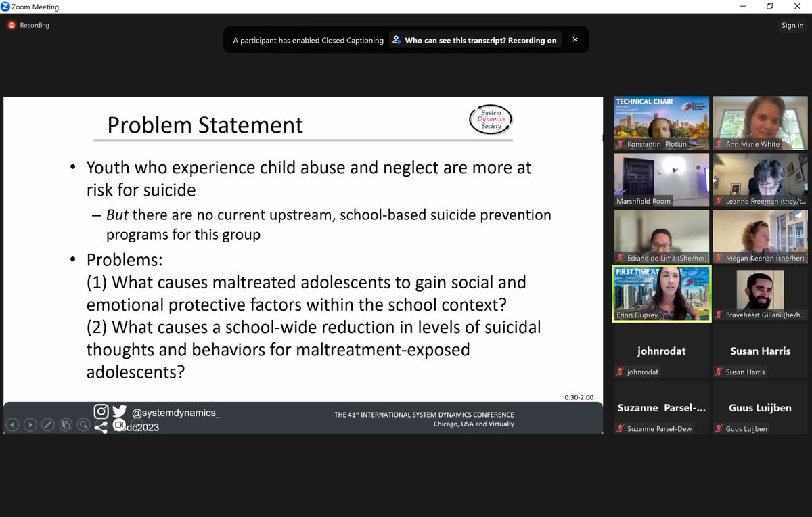Select Erinn Duprey's highlighted video tile
This screenshot has width=812, height=517.
click(662, 294)
